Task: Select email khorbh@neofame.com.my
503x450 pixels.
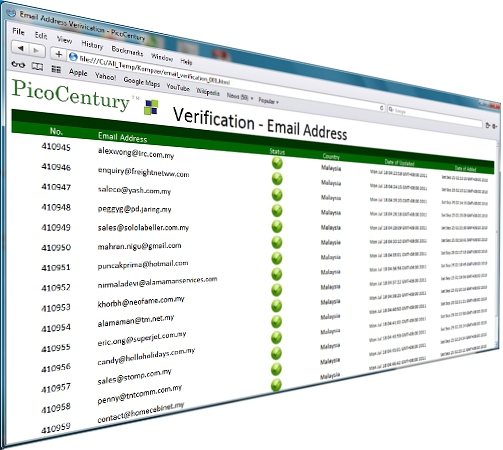Action: (141, 302)
